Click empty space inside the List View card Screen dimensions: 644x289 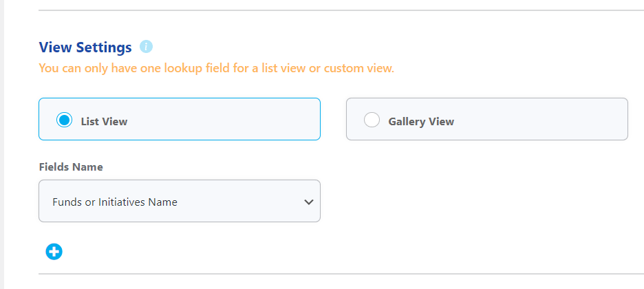click(226, 119)
